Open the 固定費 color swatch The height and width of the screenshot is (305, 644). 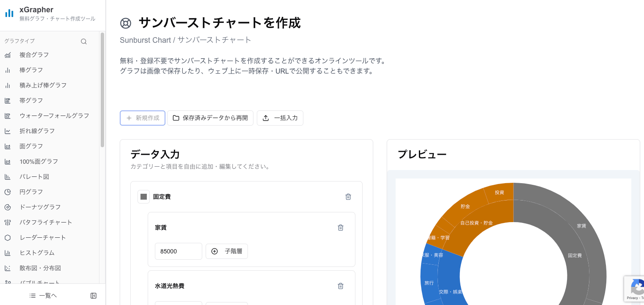tap(143, 197)
